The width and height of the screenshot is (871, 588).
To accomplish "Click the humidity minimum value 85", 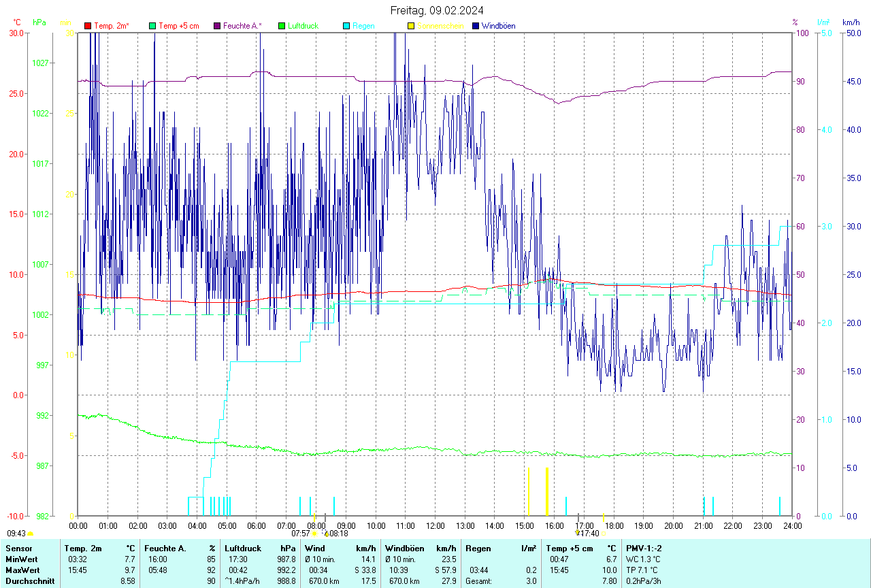I will [212, 559].
